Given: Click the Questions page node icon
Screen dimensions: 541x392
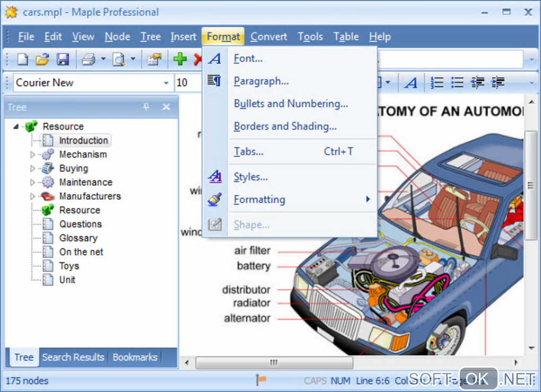Looking at the screenshot, I should pos(48,224).
